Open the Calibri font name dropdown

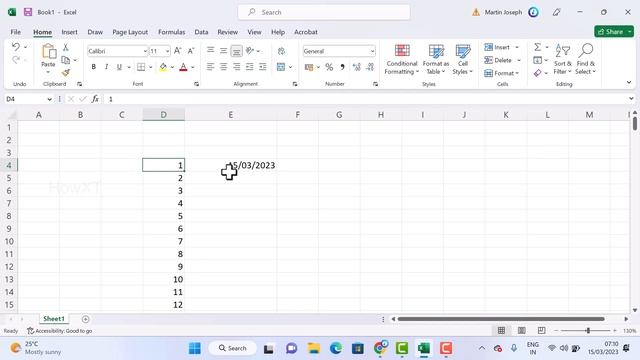pyautogui.click(x=145, y=51)
